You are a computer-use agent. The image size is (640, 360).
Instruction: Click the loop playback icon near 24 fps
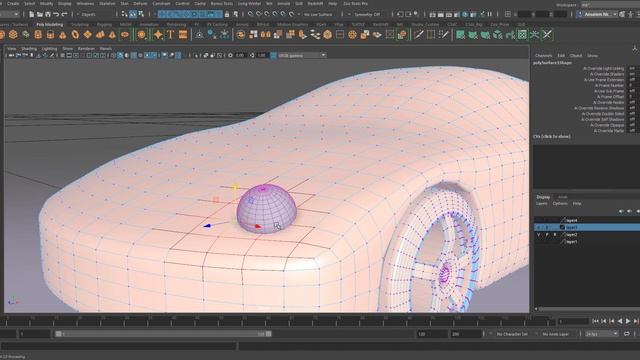pyautogui.click(x=627, y=334)
